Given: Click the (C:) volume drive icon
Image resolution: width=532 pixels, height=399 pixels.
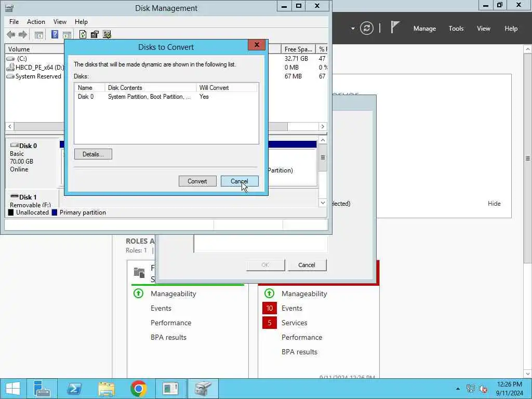Looking at the screenshot, I should pyautogui.click(x=10, y=59).
